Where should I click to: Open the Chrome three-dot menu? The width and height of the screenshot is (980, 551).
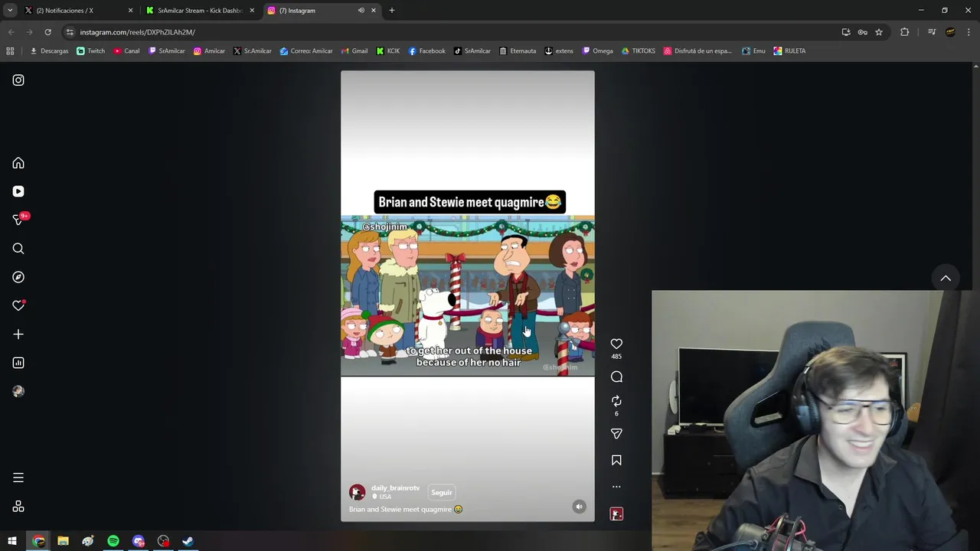(x=969, y=32)
